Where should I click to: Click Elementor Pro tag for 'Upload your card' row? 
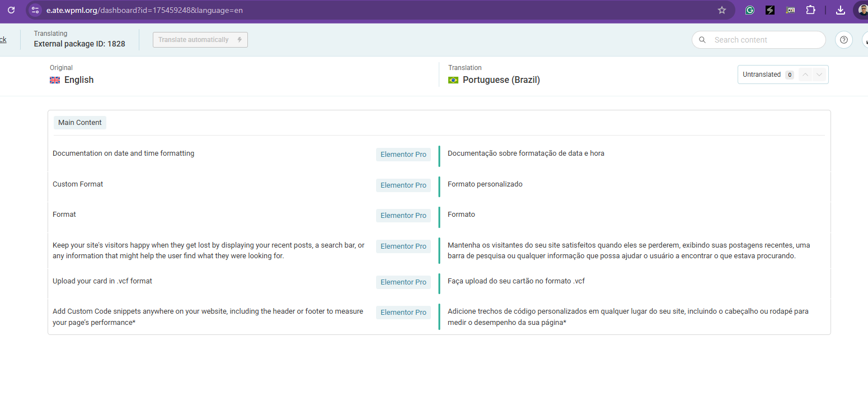(403, 282)
